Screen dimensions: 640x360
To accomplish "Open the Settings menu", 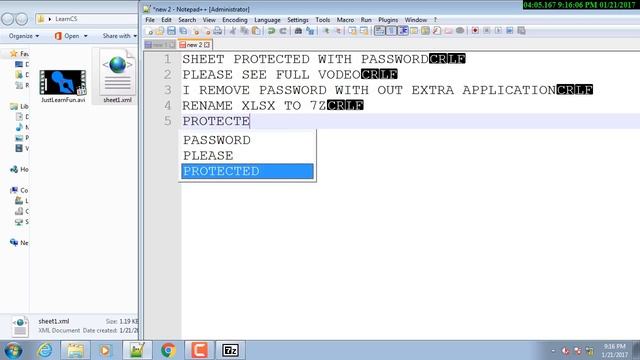I will point(298,20).
